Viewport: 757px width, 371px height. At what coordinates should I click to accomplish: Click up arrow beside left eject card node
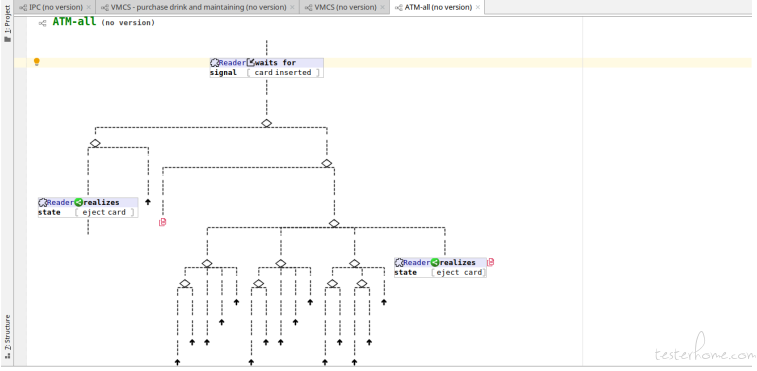tap(148, 202)
